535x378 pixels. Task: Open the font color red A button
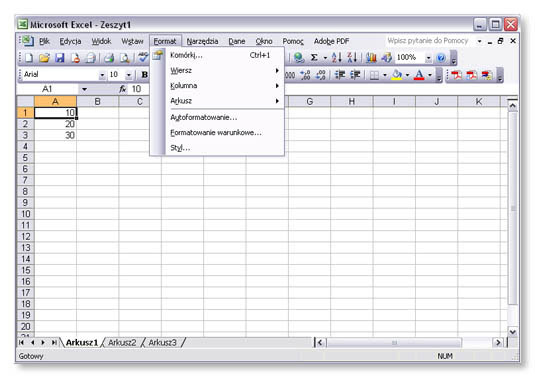tap(419, 74)
